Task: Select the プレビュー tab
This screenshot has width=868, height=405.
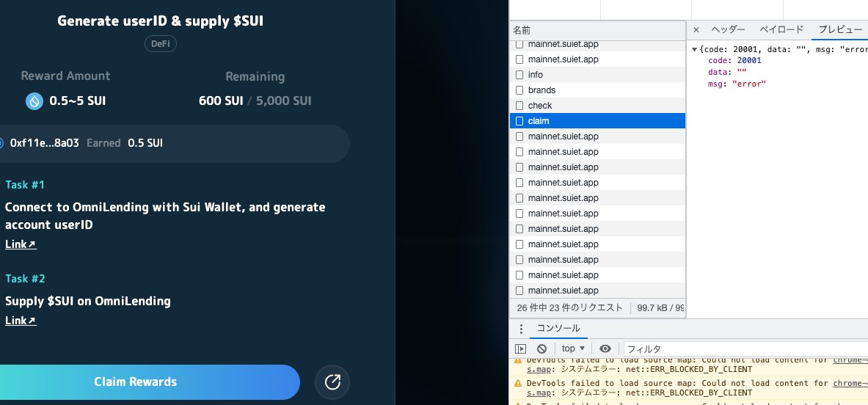Action: click(x=840, y=30)
